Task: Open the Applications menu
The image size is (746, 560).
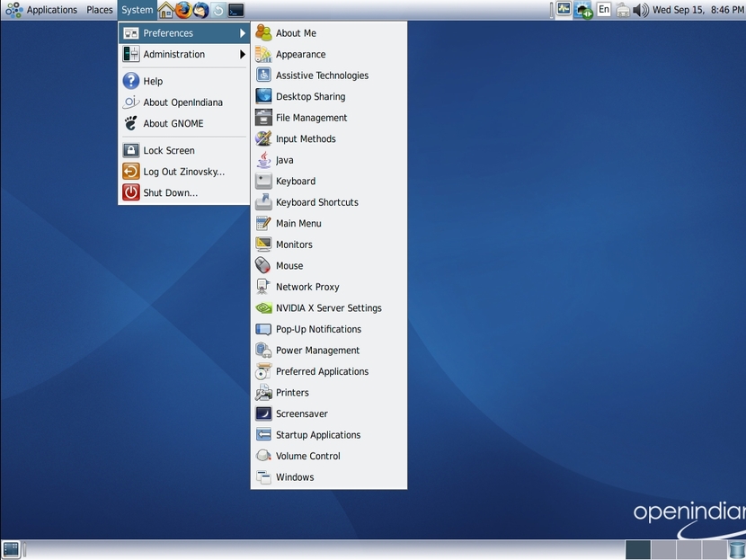Action: (x=41, y=10)
